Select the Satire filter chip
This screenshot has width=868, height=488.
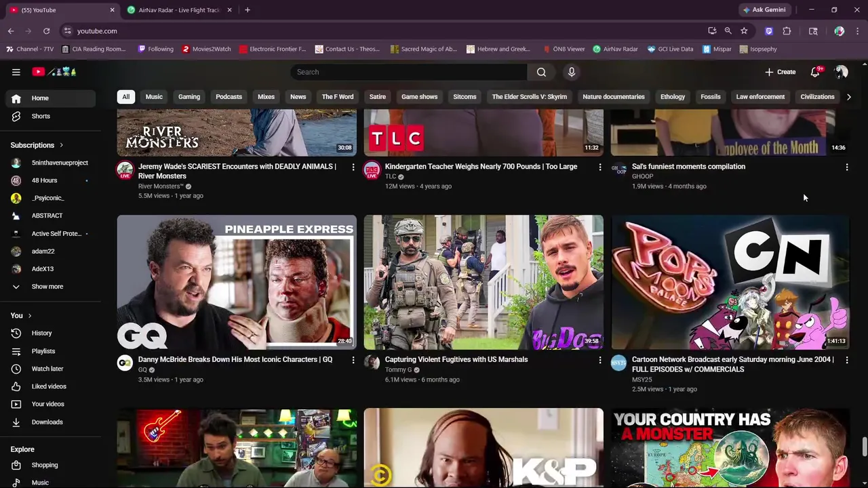click(378, 97)
